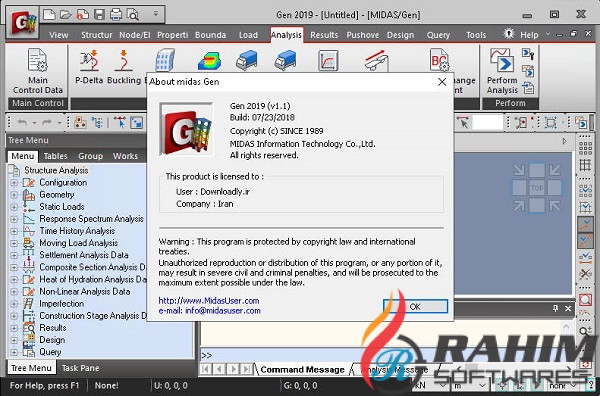The height and width of the screenshot is (396, 600).
Task: Open the http://www.MidasUser.com link
Action: coord(209,301)
